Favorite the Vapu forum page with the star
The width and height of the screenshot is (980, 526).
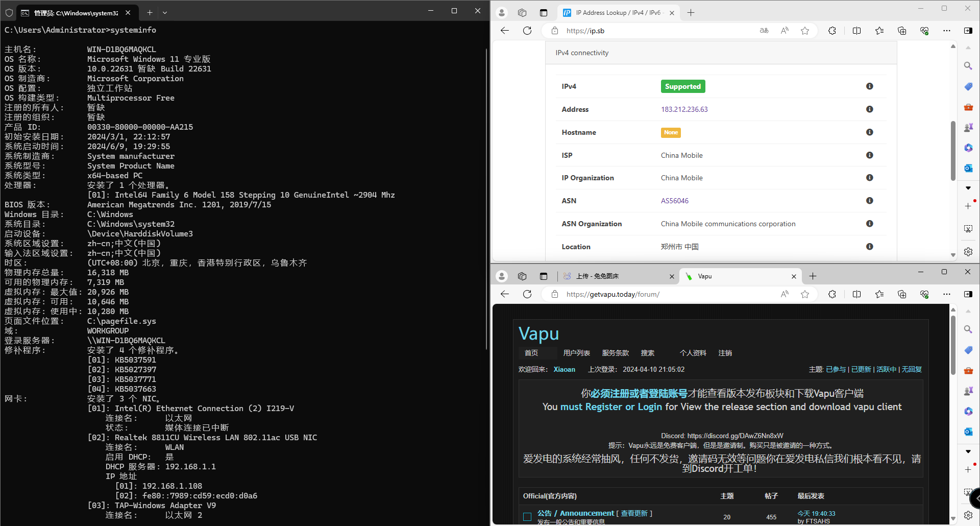point(805,294)
